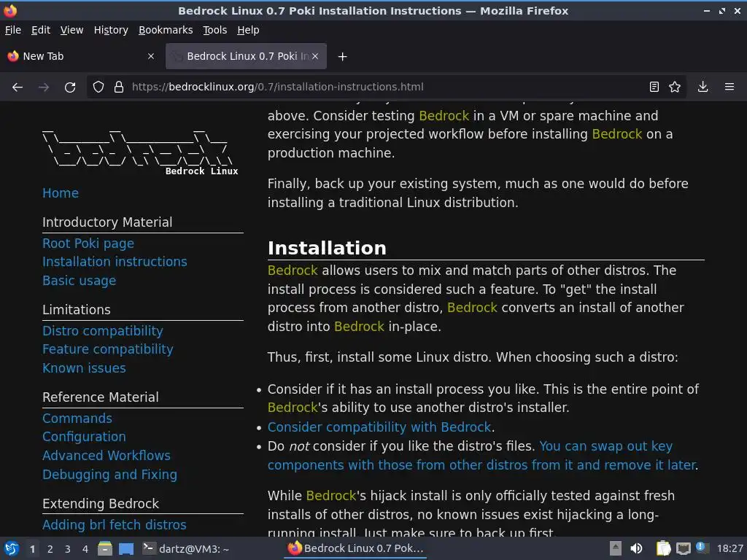Click the update notifier tray icon

[701, 548]
